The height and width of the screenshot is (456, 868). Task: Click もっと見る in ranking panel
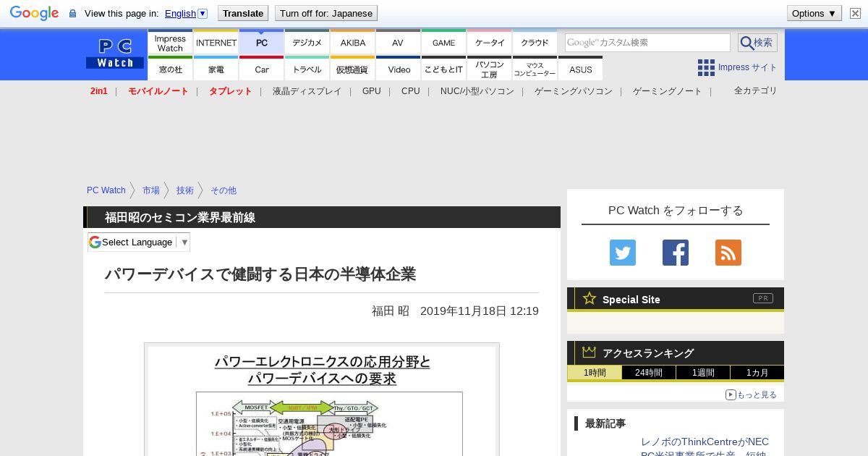tap(752, 394)
